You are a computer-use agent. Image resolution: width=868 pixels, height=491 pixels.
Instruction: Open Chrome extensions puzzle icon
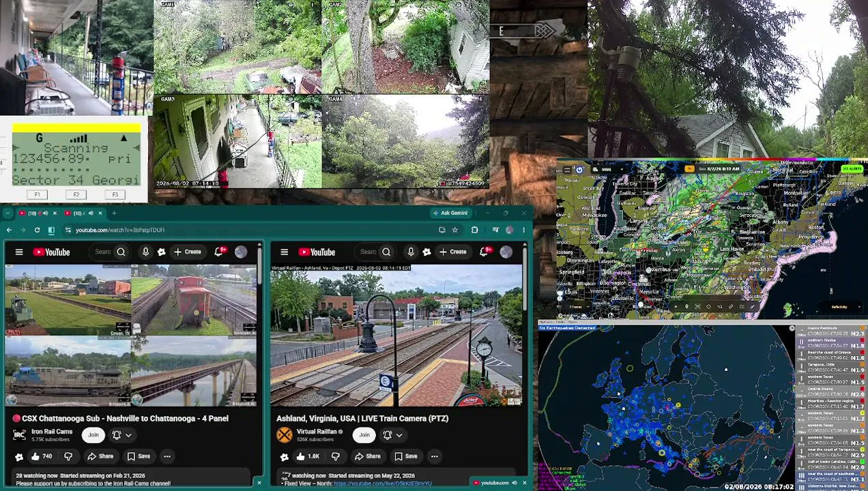pyautogui.click(x=474, y=230)
